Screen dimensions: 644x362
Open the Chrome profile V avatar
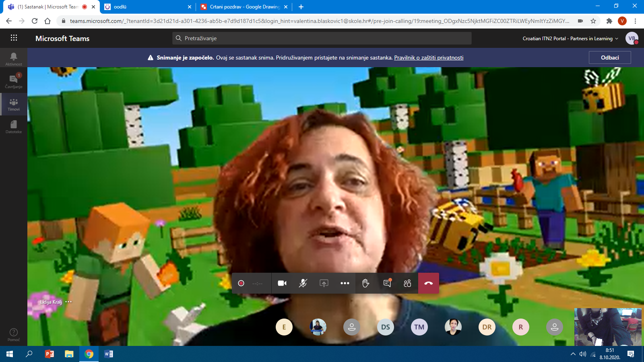[622, 21]
